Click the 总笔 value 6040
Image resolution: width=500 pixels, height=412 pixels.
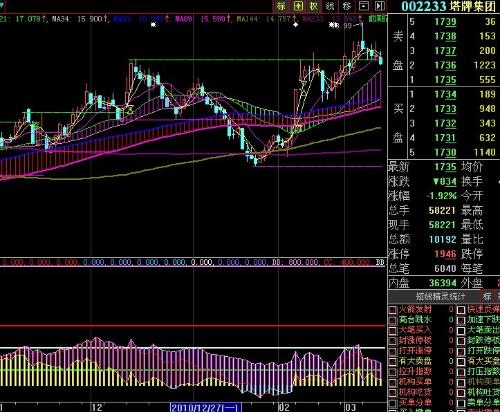[x=445, y=269]
